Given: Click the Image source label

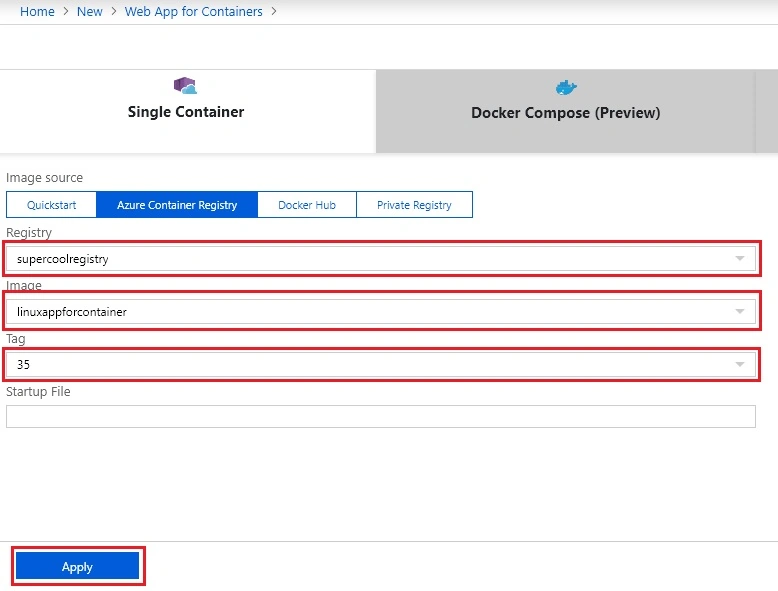Looking at the screenshot, I should tap(44, 178).
